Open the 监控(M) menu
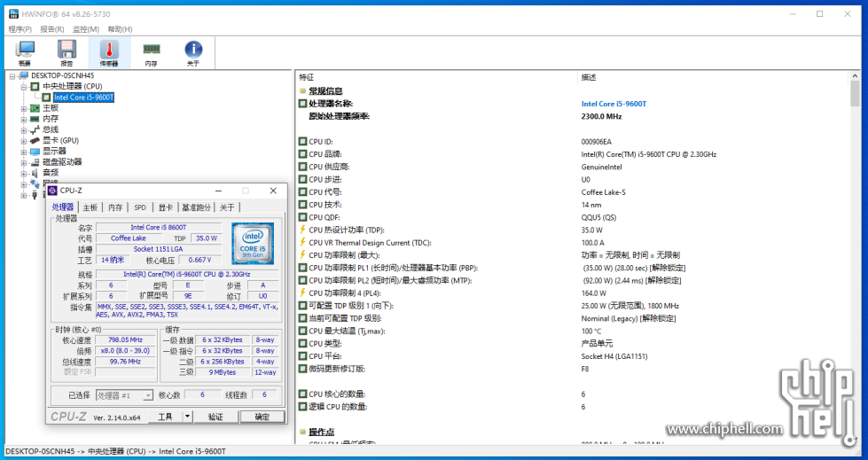This screenshot has width=868, height=460. pos(86,29)
